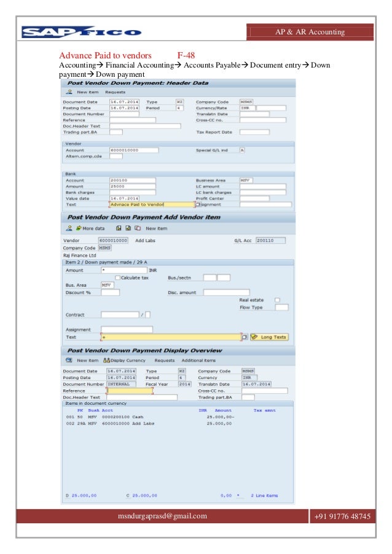Click the Display Currency binoculars icon
Image resolution: width=392 pixels, height=554 pixels.
point(107,361)
